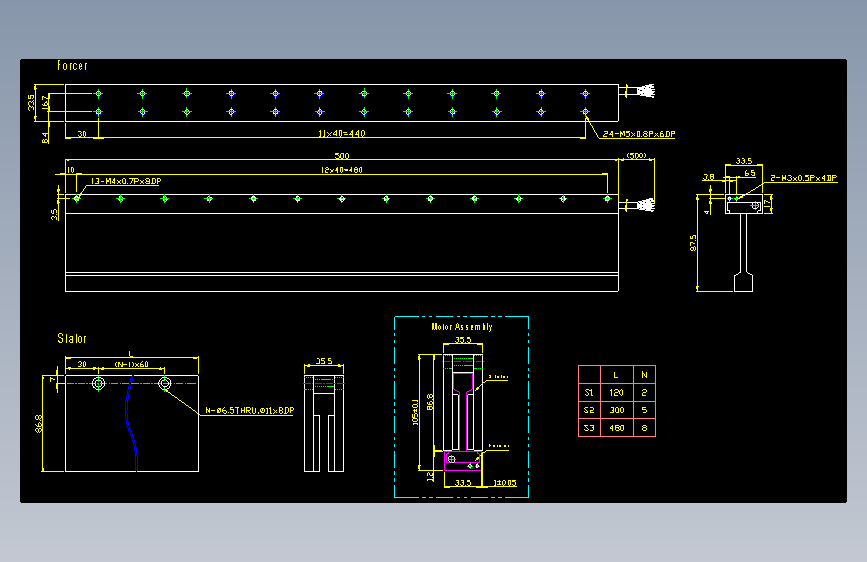Click the "L" column header in table

(616, 375)
